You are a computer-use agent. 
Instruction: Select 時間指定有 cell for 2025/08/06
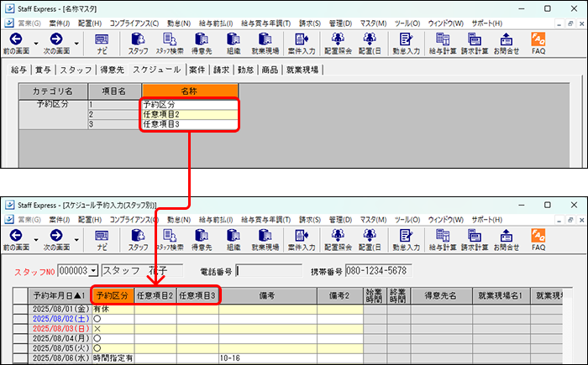click(113, 358)
